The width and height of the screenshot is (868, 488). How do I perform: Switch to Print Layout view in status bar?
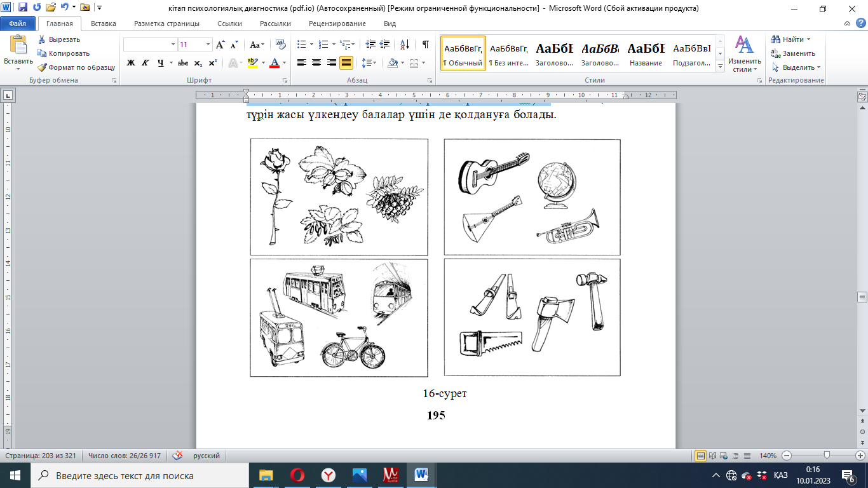[x=701, y=456]
